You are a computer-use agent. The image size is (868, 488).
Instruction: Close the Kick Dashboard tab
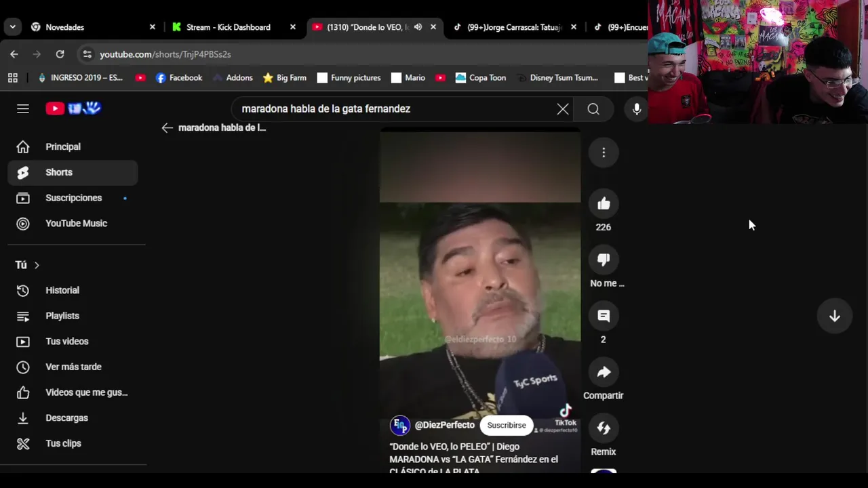coord(293,27)
